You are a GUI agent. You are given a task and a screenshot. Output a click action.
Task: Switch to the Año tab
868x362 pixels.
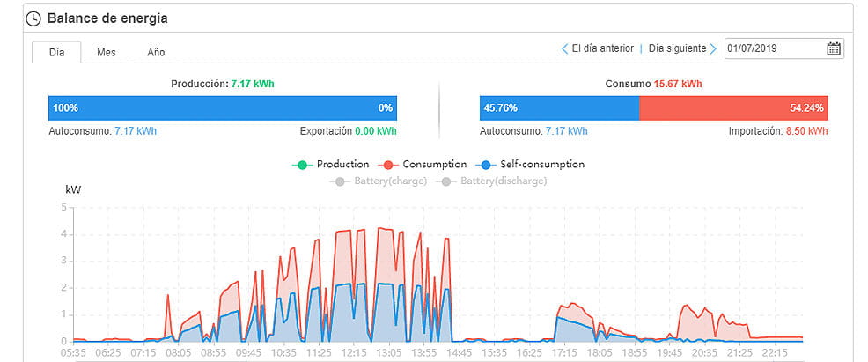156,52
